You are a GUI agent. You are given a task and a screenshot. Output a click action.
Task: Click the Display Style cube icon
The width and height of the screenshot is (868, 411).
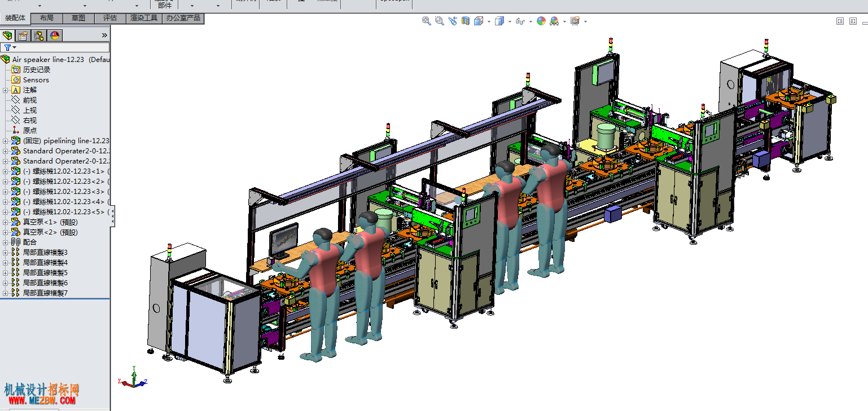point(499,21)
